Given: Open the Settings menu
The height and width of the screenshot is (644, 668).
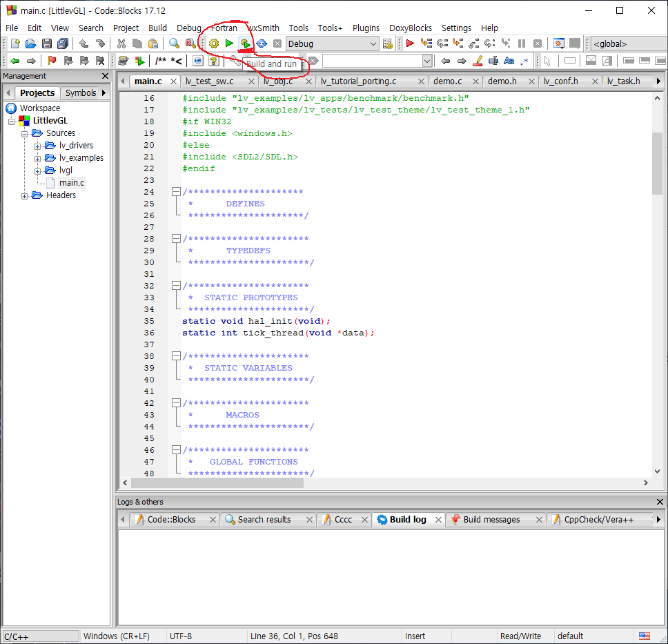Looking at the screenshot, I should click(456, 28).
